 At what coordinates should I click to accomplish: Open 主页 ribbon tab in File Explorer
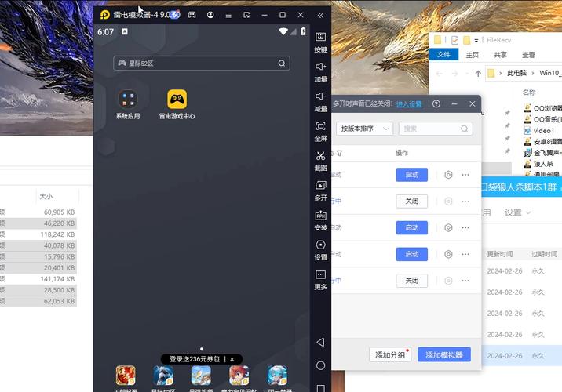[x=472, y=55]
